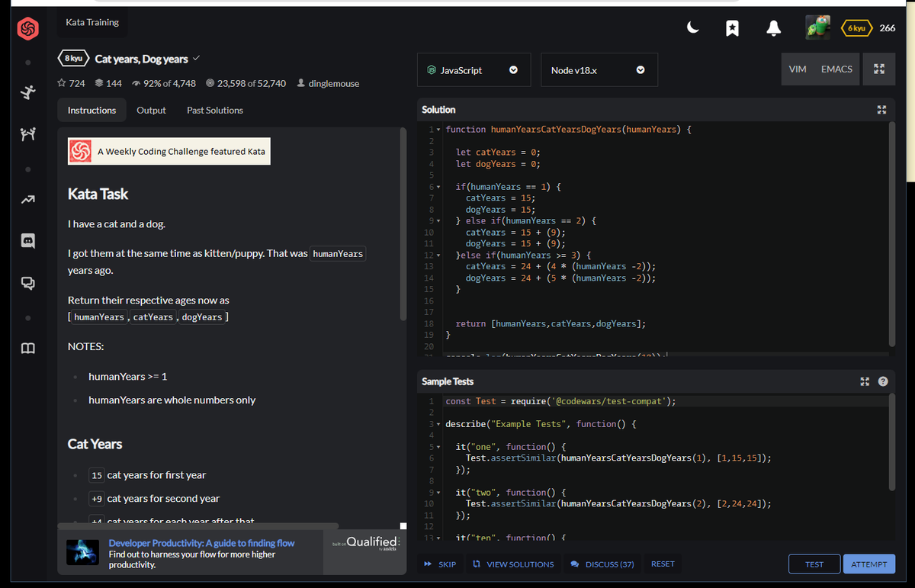This screenshot has height=588, width=915.
Task: Switch to the Output tab
Action: (151, 110)
